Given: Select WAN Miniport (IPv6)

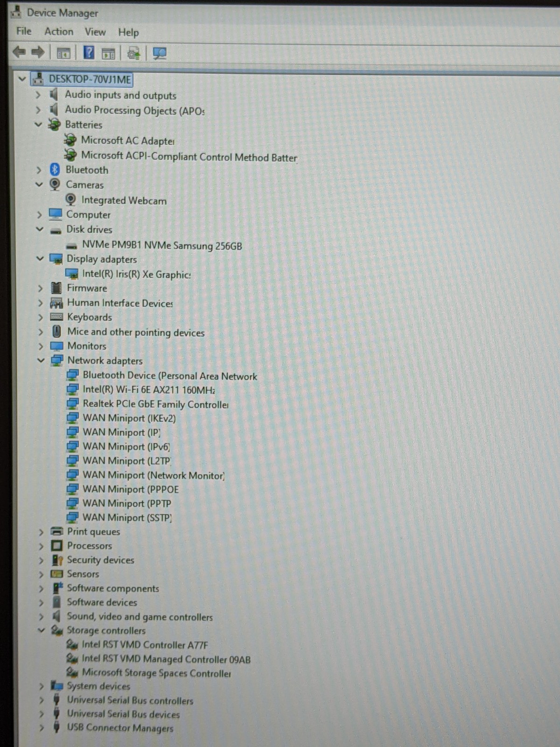Looking at the screenshot, I should point(126,447).
